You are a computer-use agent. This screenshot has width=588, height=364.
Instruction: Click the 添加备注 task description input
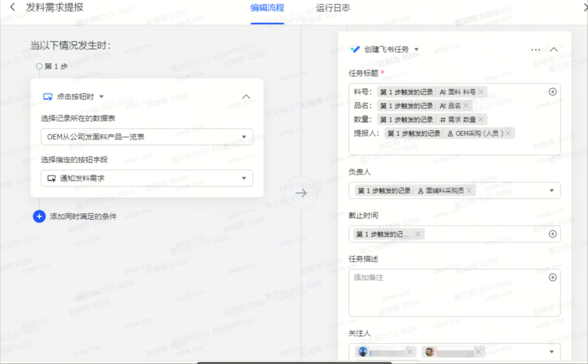pos(446,292)
